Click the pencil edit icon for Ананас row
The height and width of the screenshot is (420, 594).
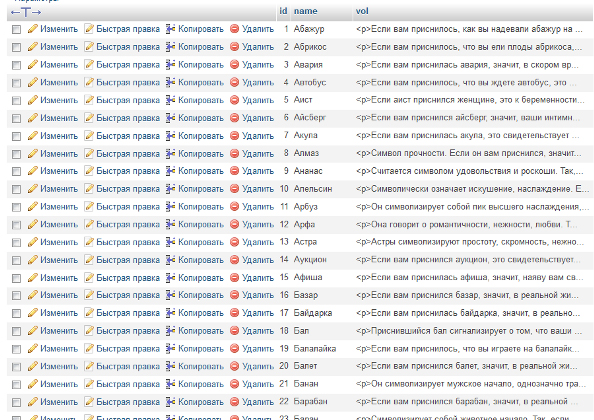click(33, 171)
